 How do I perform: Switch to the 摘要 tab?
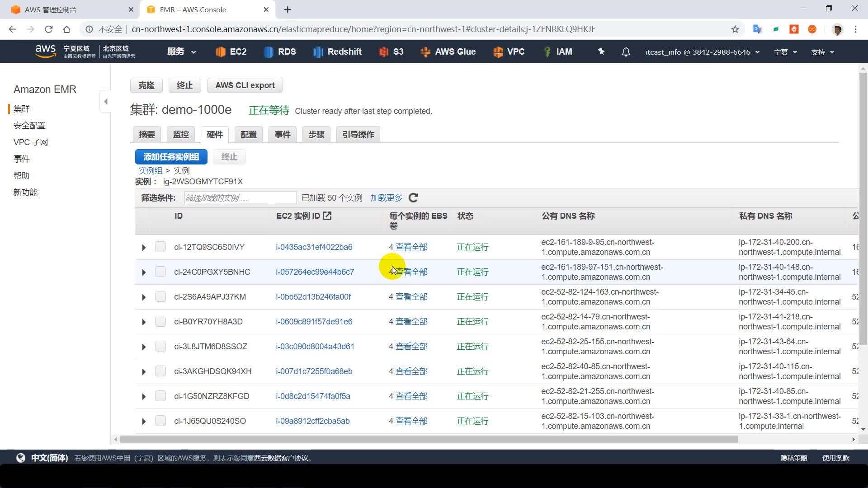tap(147, 135)
